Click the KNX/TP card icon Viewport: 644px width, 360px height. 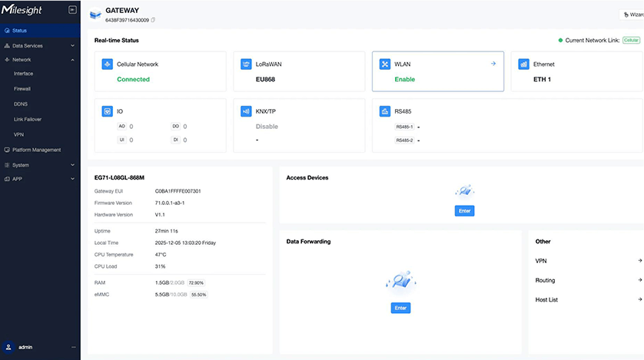tap(247, 111)
